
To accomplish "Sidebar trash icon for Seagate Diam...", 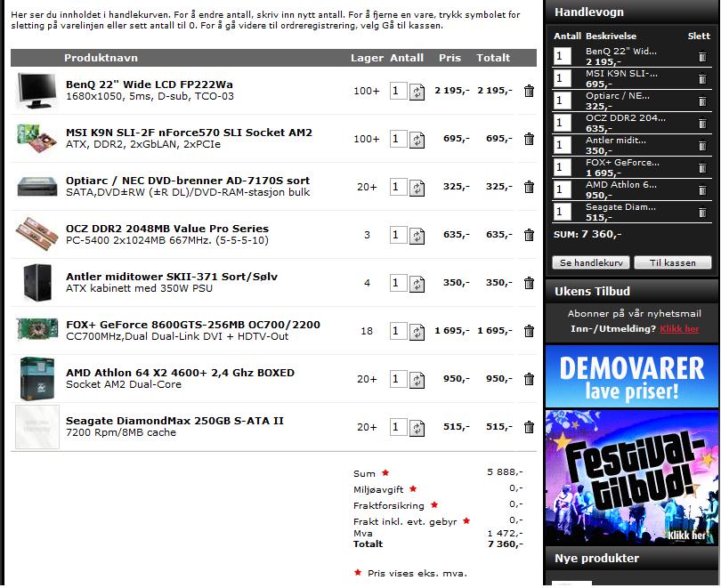I will coord(702,213).
